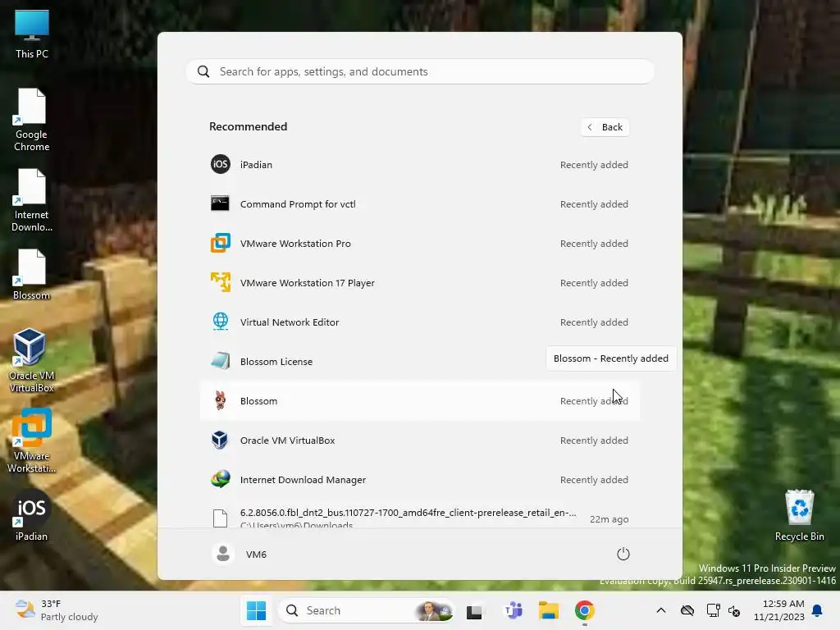Image resolution: width=840 pixels, height=630 pixels.
Task: Click the magnifier icon in Start search bar
Action: tap(203, 72)
